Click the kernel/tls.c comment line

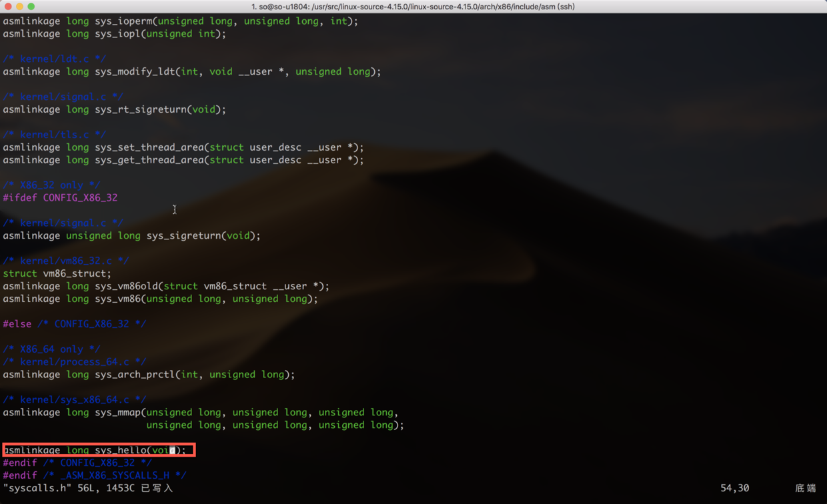tap(54, 135)
